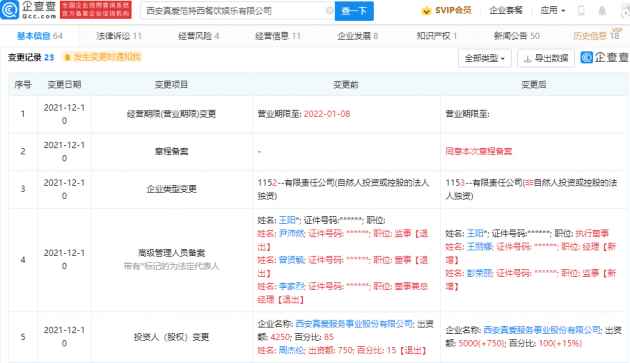Switch to 基本信息 tab
630x363 pixels.
click(40, 36)
